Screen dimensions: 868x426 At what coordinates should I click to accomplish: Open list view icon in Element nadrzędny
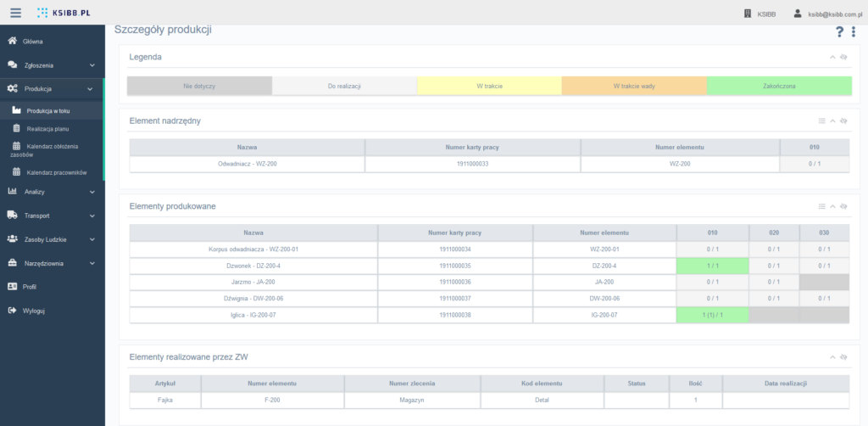[x=821, y=121]
